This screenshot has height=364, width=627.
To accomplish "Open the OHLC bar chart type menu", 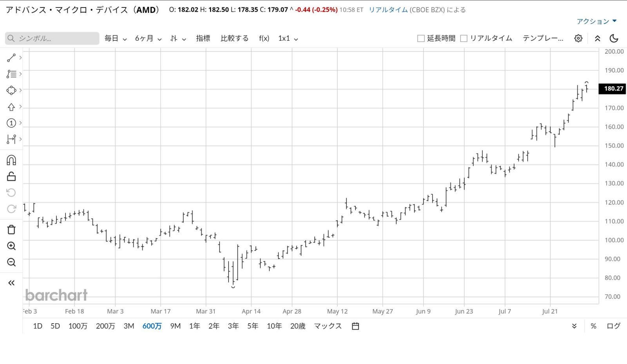I will pos(178,38).
